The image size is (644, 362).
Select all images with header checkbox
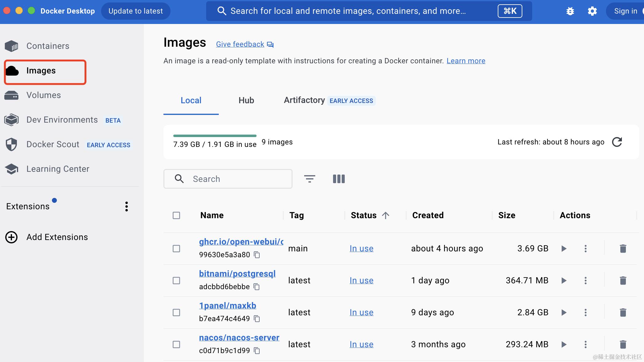pyautogui.click(x=176, y=215)
